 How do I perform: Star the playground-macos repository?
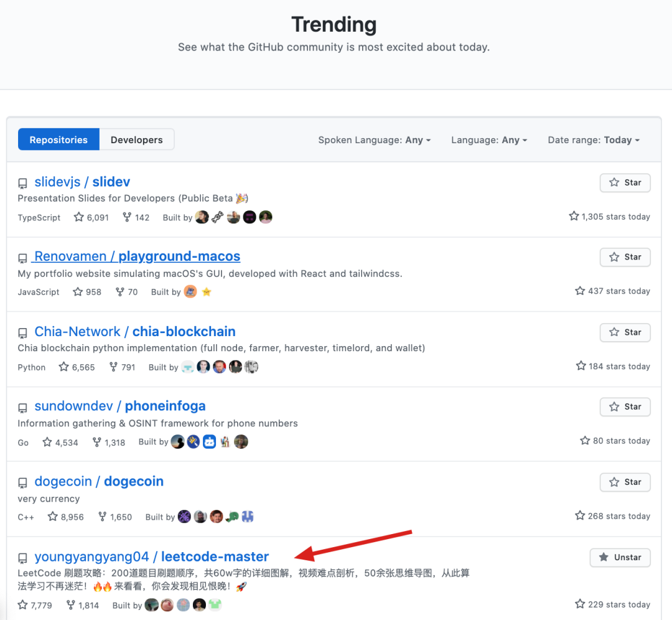(625, 257)
